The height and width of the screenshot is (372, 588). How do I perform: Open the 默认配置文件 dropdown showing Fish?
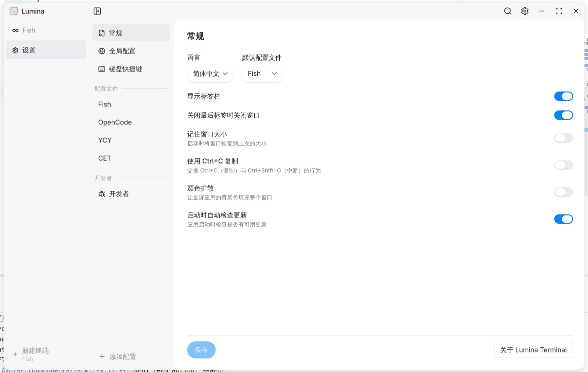[262, 74]
